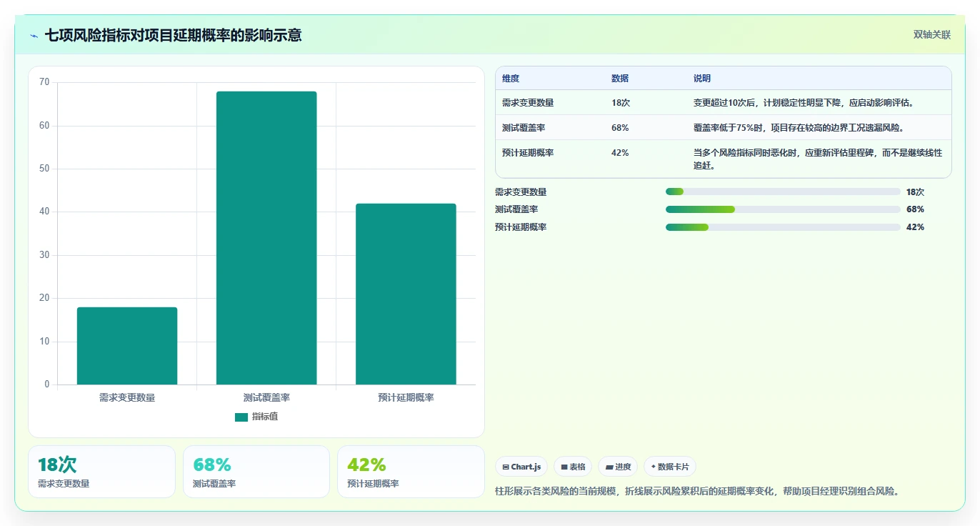The height and width of the screenshot is (526, 980).
Task: Click the footer note starting 柱形展示各类风险
Action: tap(697, 492)
